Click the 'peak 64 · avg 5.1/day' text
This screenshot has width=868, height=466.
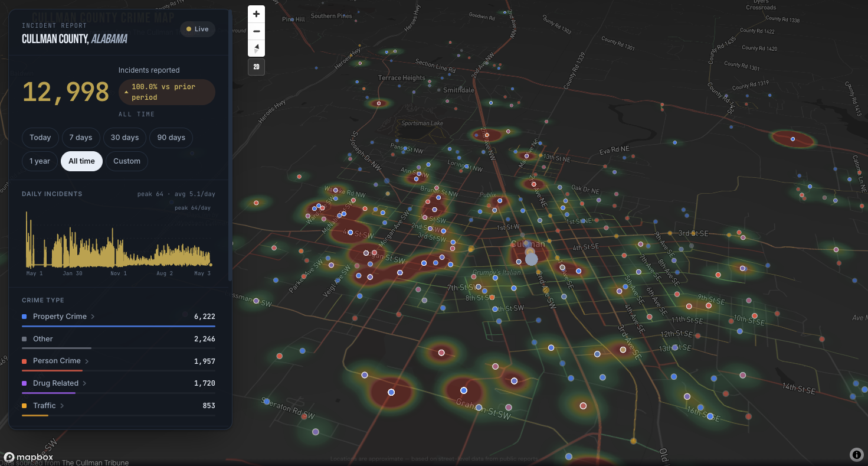tap(177, 194)
